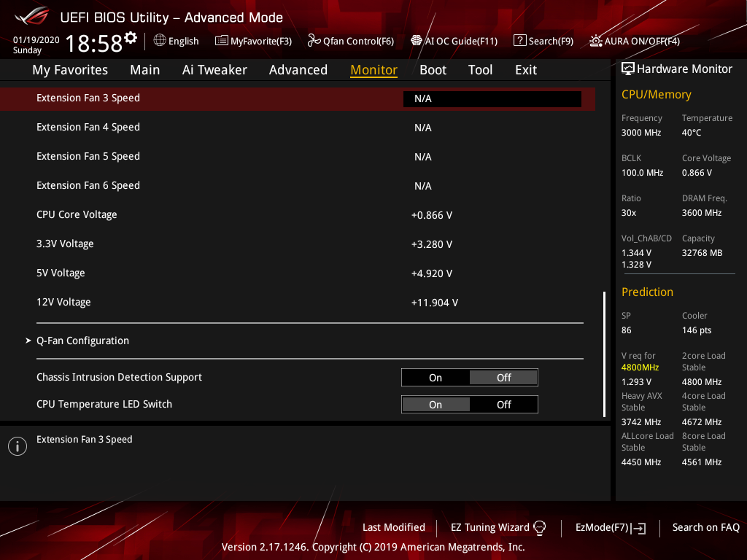Click the 3600 MHz DRAM Freq. value
The image size is (747, 560).
coord(701,213)
